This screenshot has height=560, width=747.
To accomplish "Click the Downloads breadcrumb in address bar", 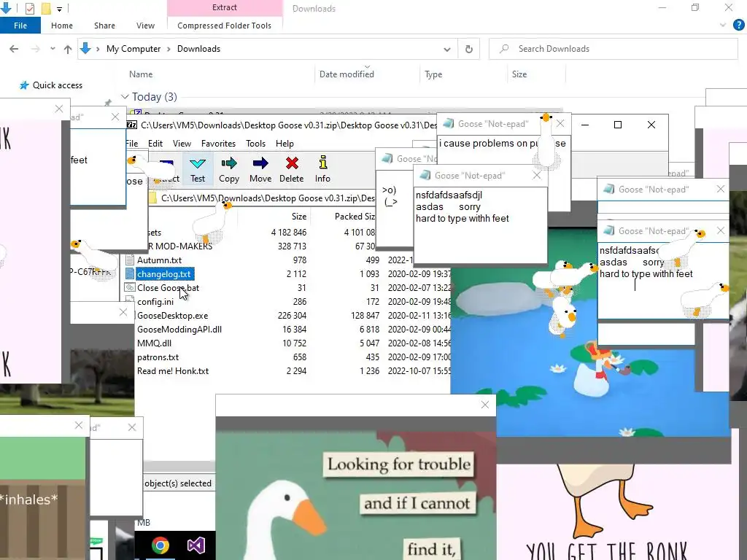I will [198, 49].
